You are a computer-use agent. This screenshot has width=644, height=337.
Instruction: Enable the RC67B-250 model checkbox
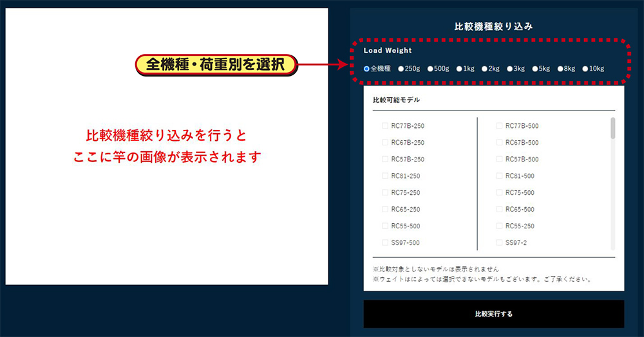click(x=385, y=143)
